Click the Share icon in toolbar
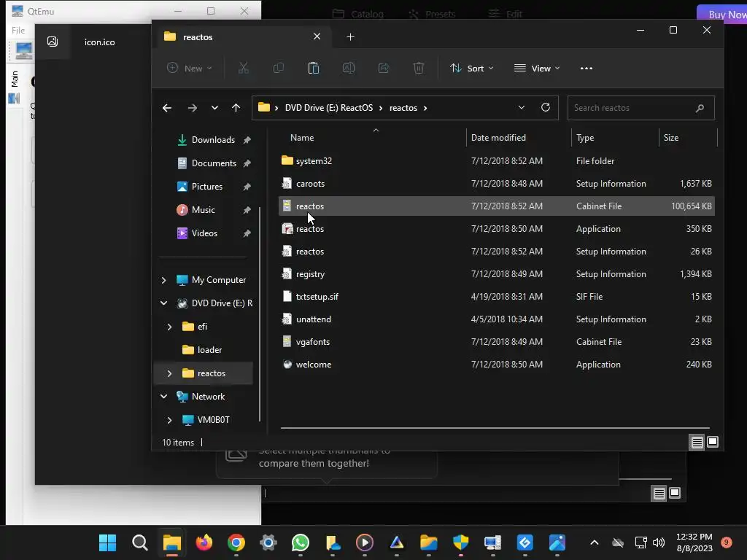 pos(384,68)
